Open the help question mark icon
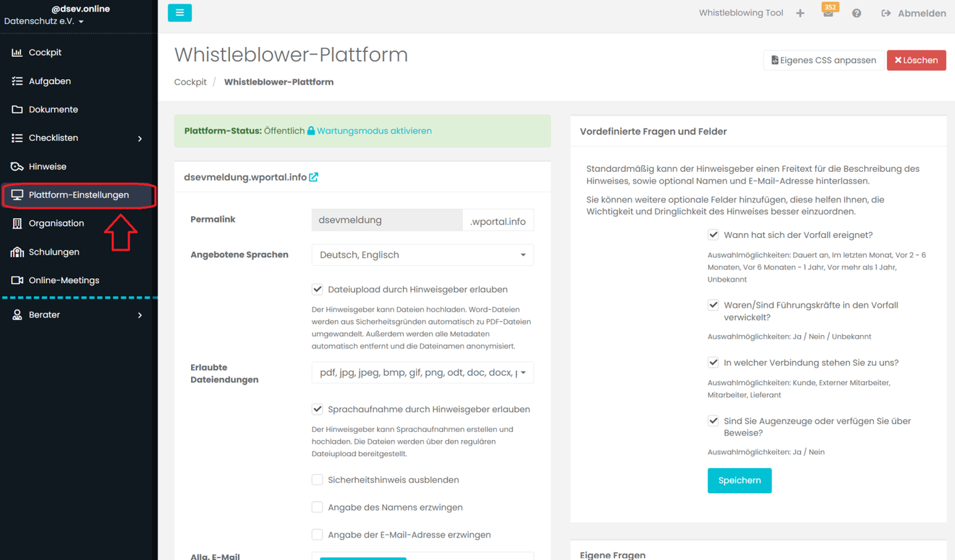 pos(857,13)
